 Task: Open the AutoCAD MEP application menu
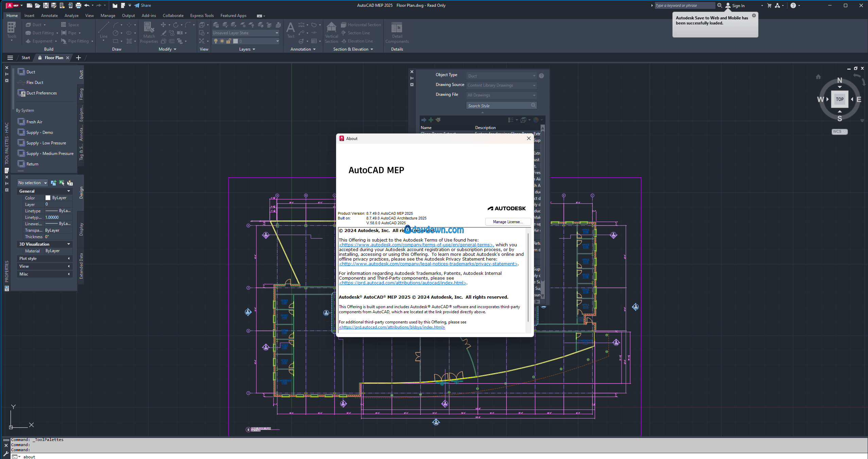(14, 5)
